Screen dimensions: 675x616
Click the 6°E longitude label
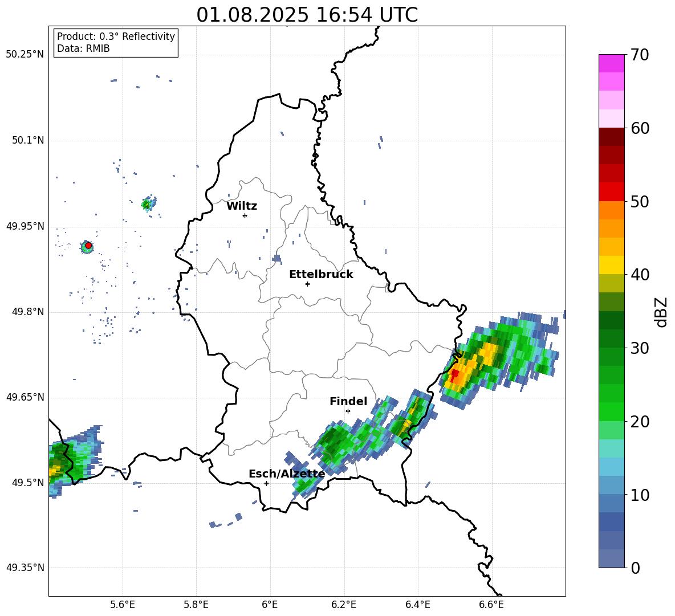(x=270, y=605)
